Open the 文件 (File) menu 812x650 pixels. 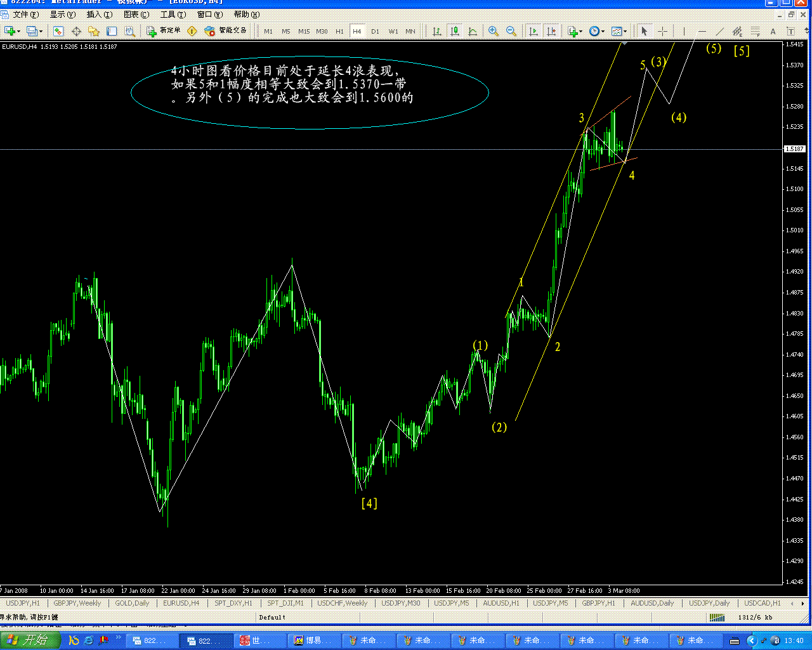click(x=25, y=14)
